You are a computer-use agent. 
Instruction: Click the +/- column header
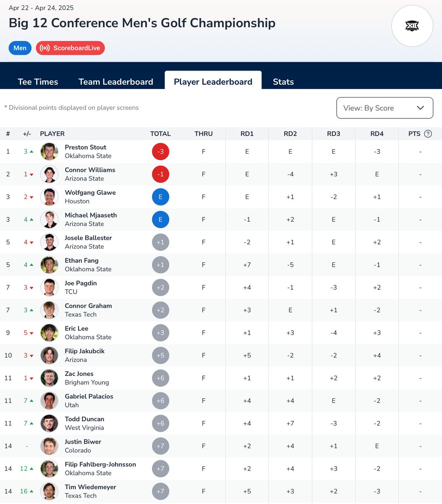click(x=27, y=134)
